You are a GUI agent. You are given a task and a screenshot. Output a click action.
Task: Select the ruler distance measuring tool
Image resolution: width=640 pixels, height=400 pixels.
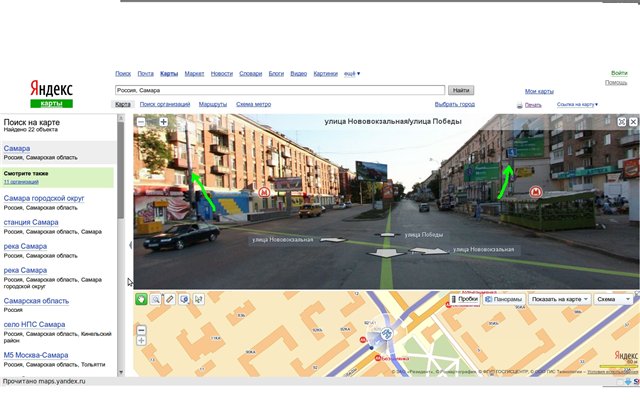170,299
